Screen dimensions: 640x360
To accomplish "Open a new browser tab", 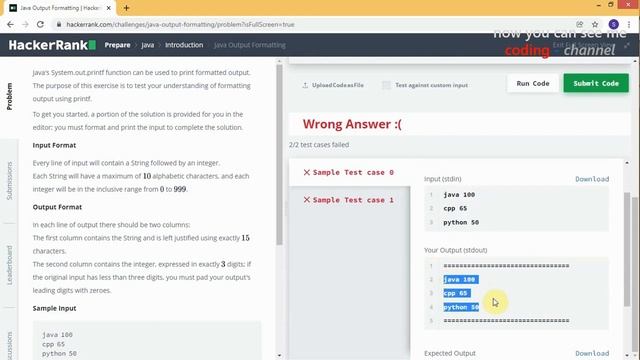I will pos(126,8).
